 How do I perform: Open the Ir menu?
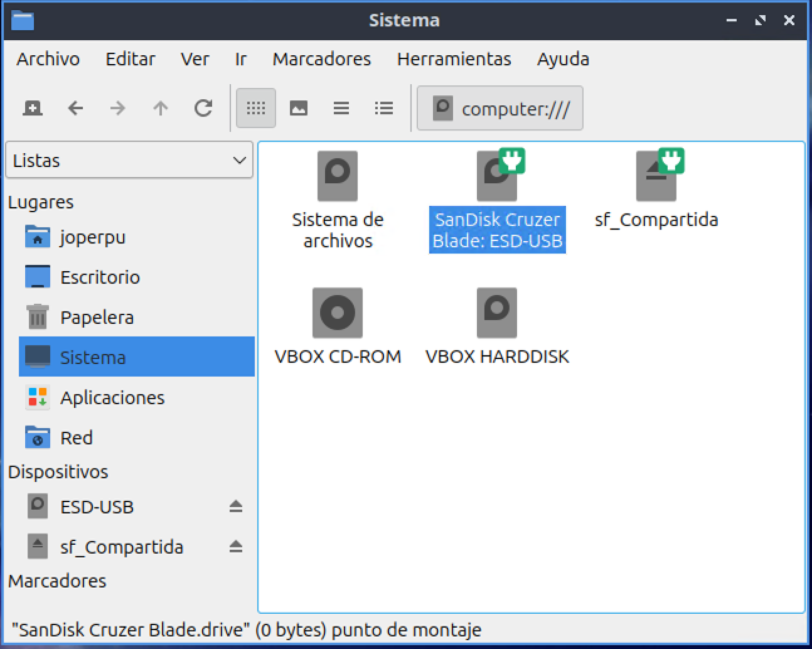pos(241,59)
